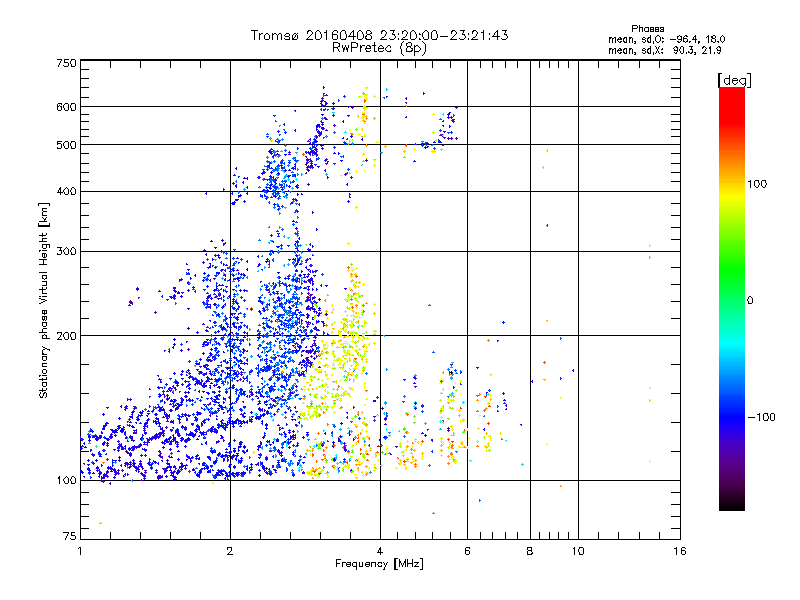Click the y-axis title 'Stationary phase Virtual Height [km]'
Screen dimensions: 800x600
(x=43, y=300)
